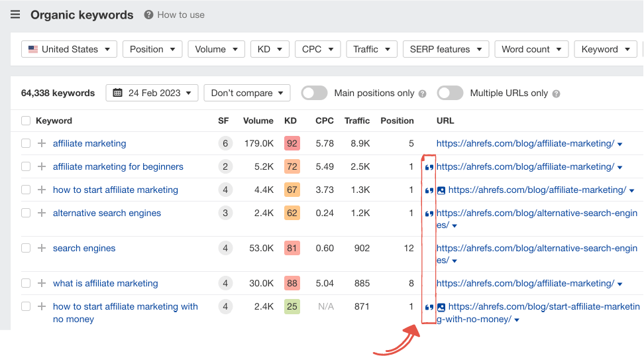Open the CPC filter dropdown
The width and height of the screenshot is (644, 356).
[x=317, y=49]
